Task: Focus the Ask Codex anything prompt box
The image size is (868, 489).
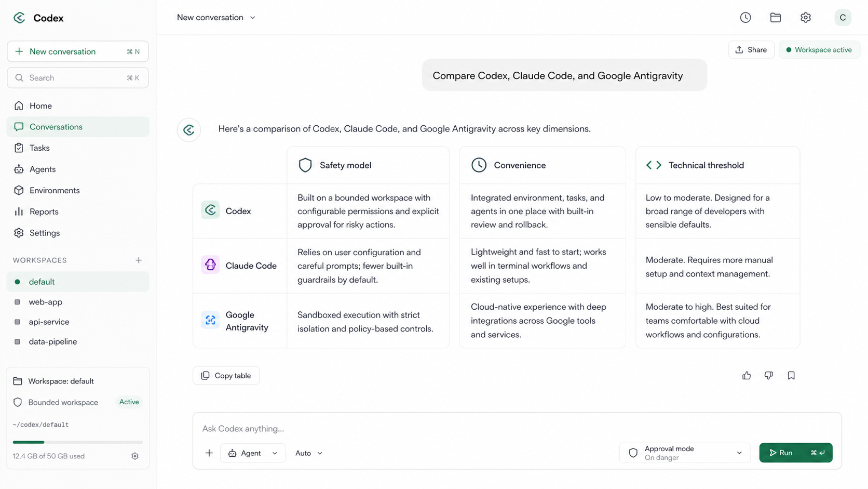Action: pyautogui.click(x=517, y=429)
